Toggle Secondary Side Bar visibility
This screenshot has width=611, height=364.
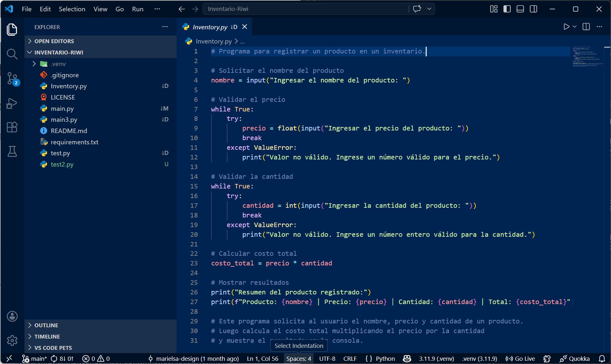(x=533, y=9)
